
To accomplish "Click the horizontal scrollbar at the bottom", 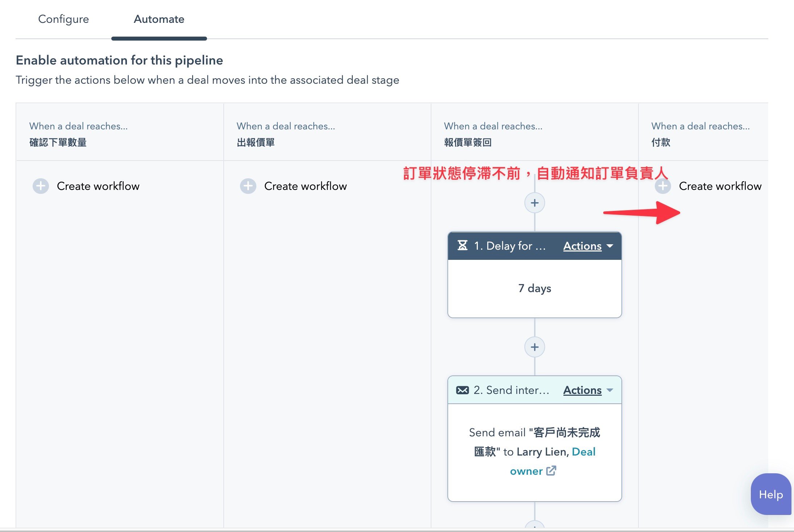I will click(397, 530).
